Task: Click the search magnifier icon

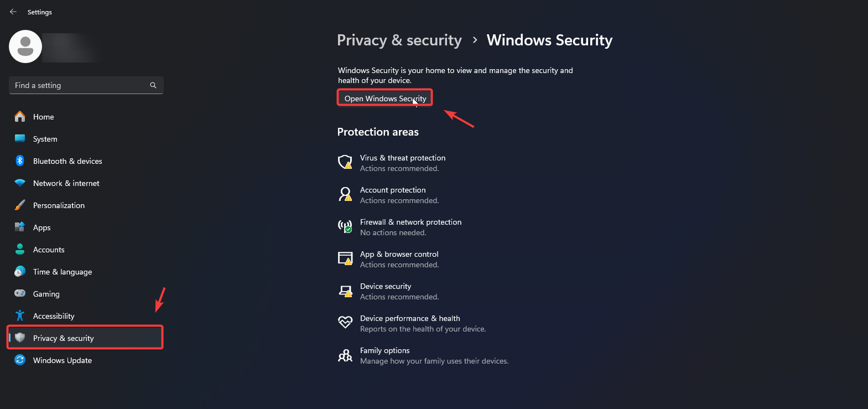Action: tap(153, 85)
